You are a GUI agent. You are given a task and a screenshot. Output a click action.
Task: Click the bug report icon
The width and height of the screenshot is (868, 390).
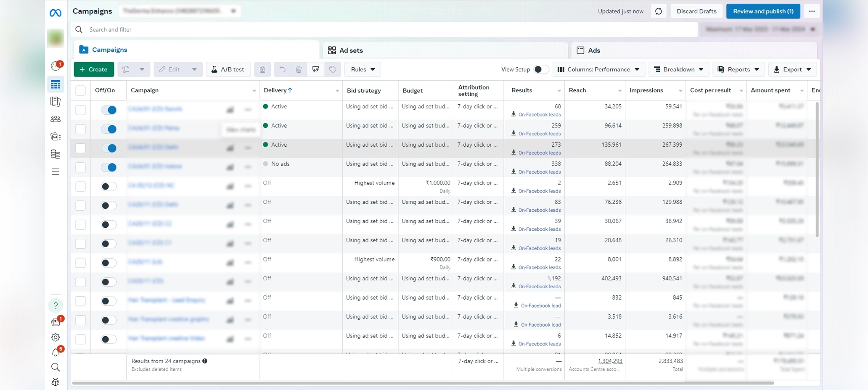[56, 382]
